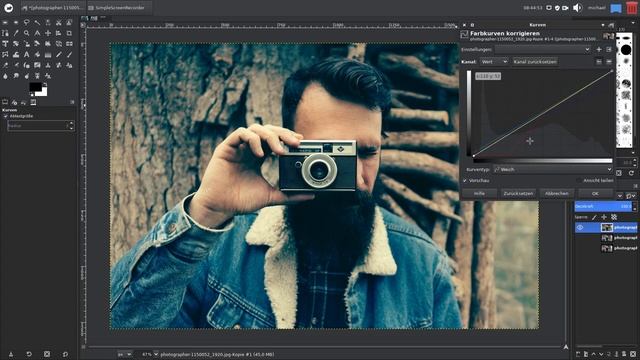This screenshot has width=640, height=360.
Task: Select the second photographer layer row
Action: (x=606, y=238)
